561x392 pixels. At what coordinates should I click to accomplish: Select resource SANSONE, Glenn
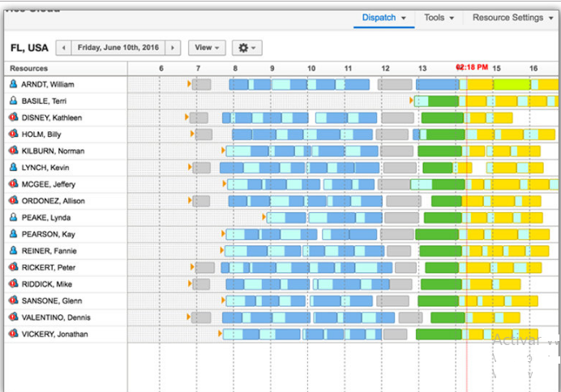51,300
